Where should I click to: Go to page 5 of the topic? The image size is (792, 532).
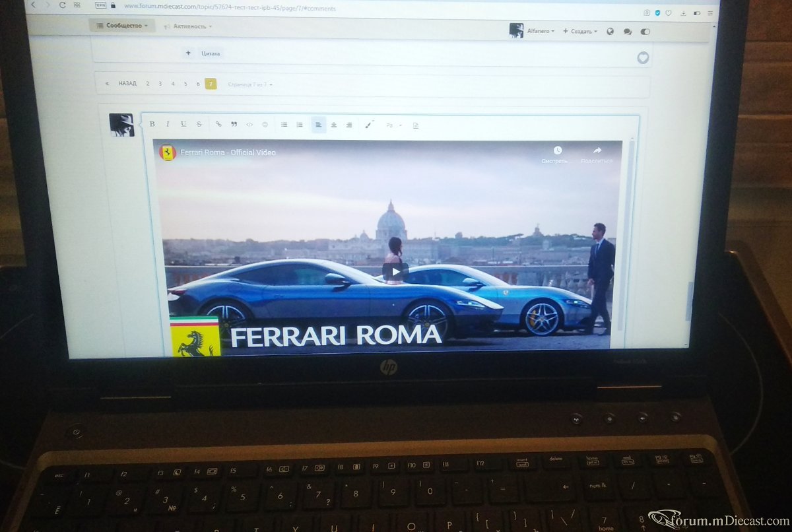(185, 84)
